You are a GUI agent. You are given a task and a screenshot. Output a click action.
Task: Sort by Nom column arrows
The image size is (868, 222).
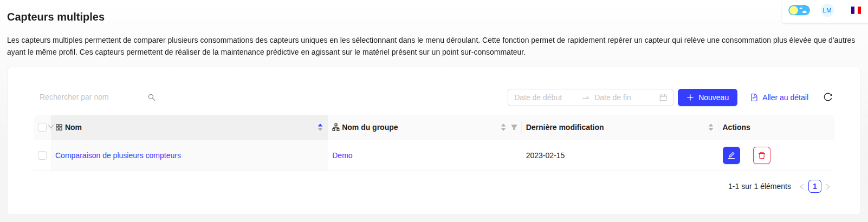(320, 127)
